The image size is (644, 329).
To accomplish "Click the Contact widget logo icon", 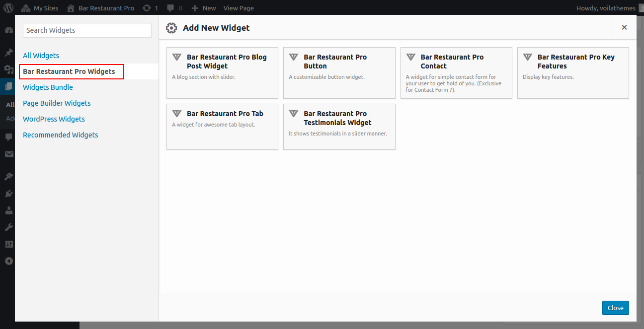I will coord(410,57).
